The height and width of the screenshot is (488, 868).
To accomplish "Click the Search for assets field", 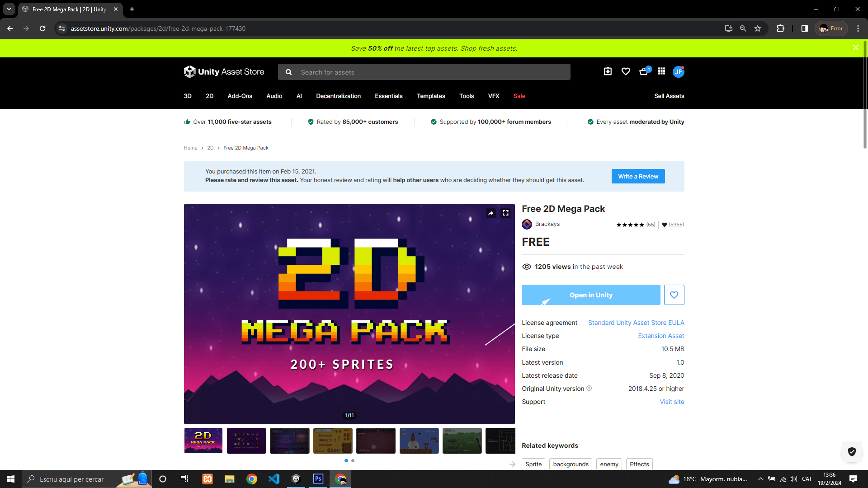I will pyautogui.click(x=429, y=72).
